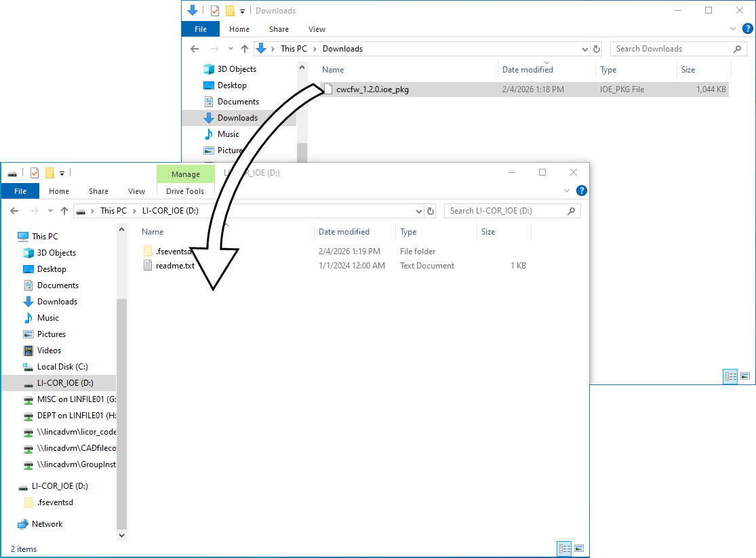The width and height of the screenshot is (756, 558).
Task: Click the Properties quick access icon in front window
Action: coord(35,173)
